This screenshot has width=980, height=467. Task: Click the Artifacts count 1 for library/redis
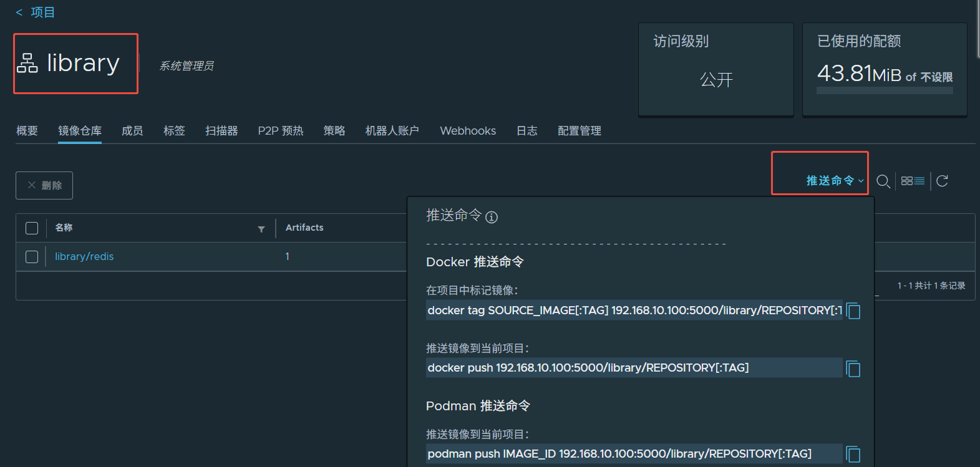287,256
